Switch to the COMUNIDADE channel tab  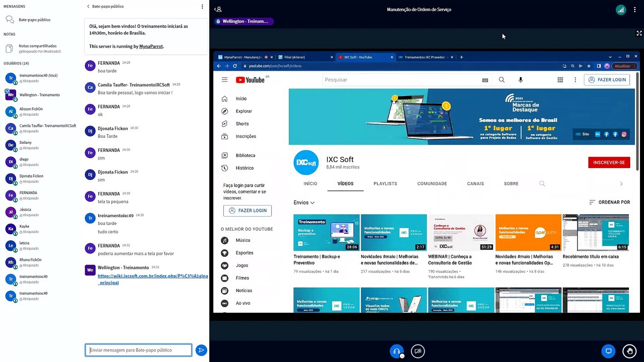(432, 184)
